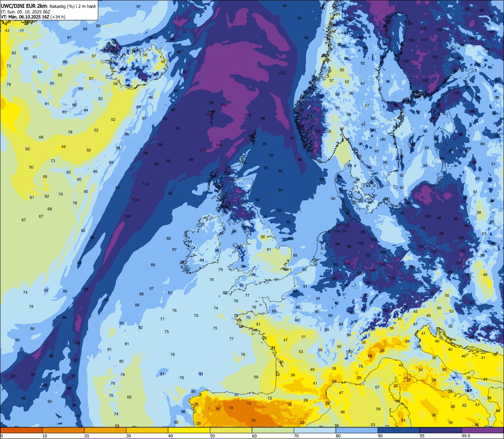Click the 10–20 orange legend swatch

tap(63, 430)
